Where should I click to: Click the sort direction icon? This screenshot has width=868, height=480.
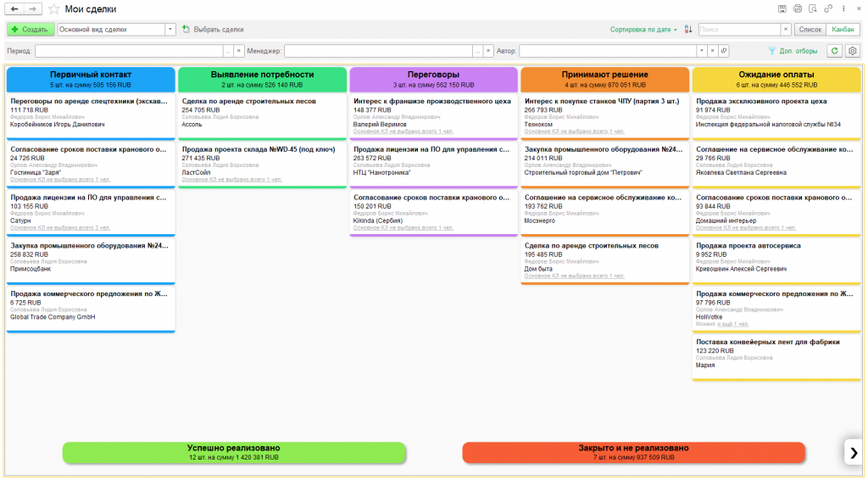tap(688, 29)
